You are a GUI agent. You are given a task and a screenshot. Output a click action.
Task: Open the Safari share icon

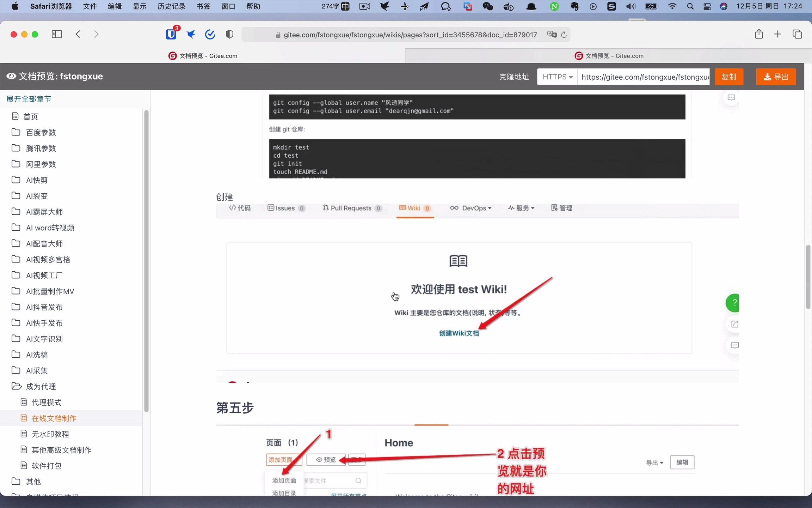759,34
